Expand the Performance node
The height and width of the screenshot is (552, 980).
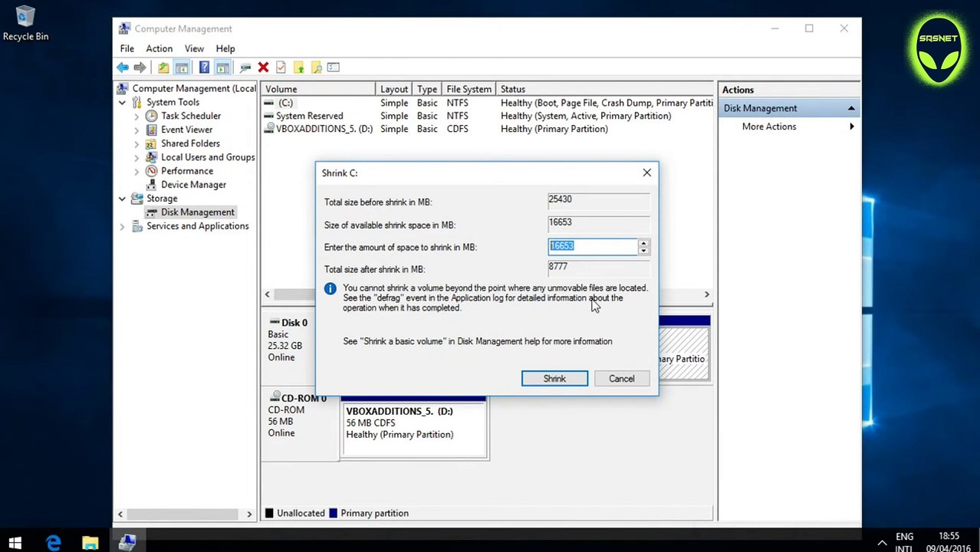(136, 172)
